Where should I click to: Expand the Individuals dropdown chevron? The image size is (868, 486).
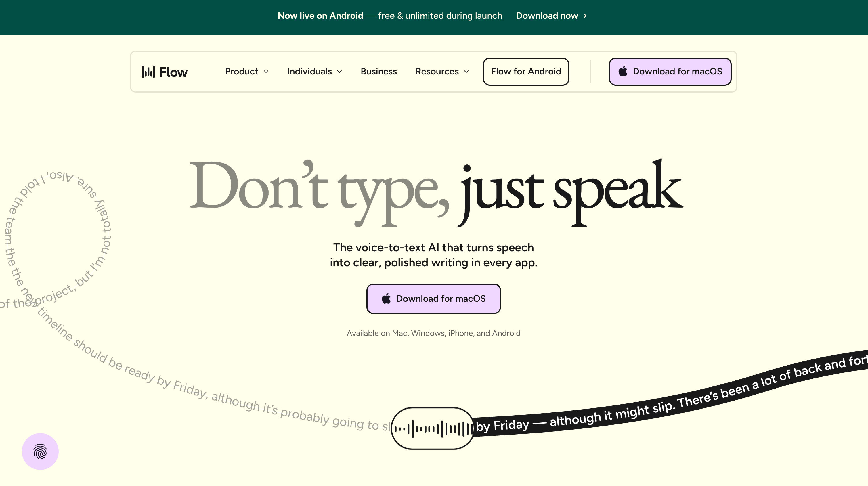click(339, 72)
